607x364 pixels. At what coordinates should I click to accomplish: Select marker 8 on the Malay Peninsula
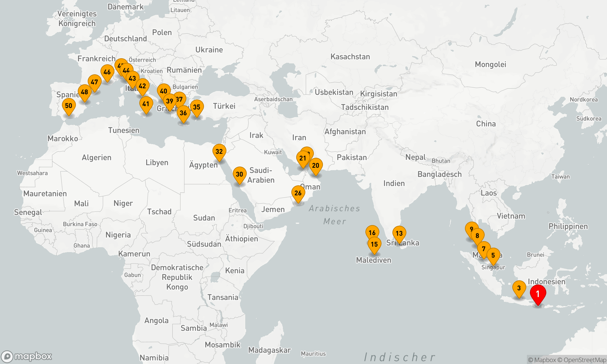tap(478, 235)
